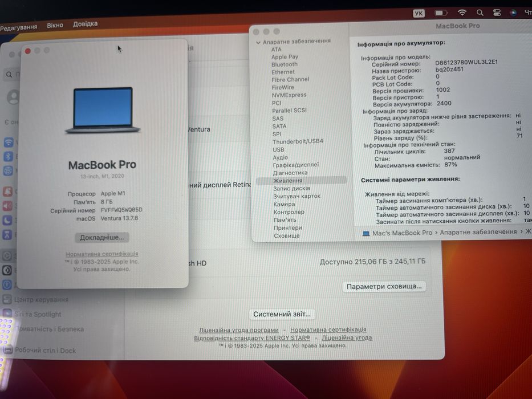Open Приватність і Безпека in settings sidebar
The width and height of the screenshot is (532, 399).
click(49, 329)
